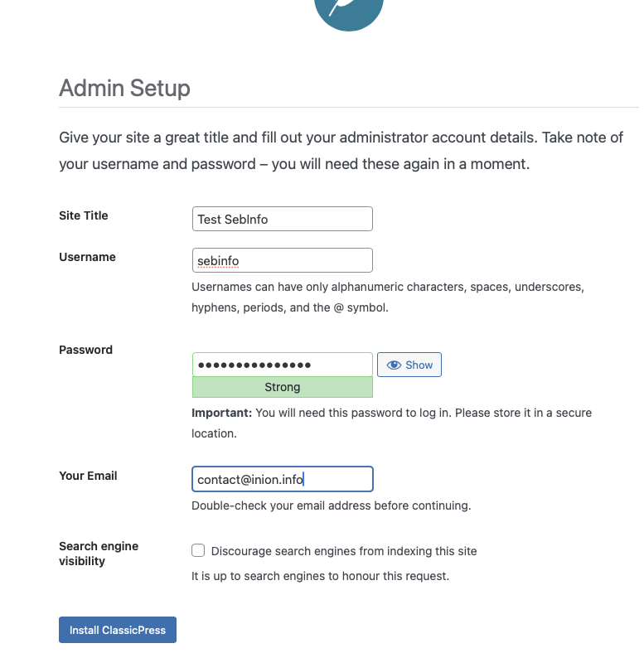Viewport: 644px width, 653px height.
Task: Click into the Username field containing sebinfo
Action: pyautogui.click(x=282, y=260)
